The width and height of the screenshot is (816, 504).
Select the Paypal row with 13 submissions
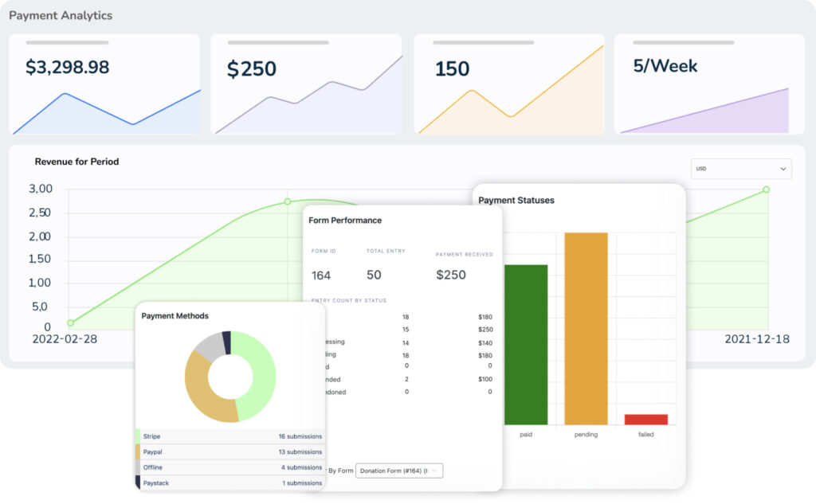229,452
